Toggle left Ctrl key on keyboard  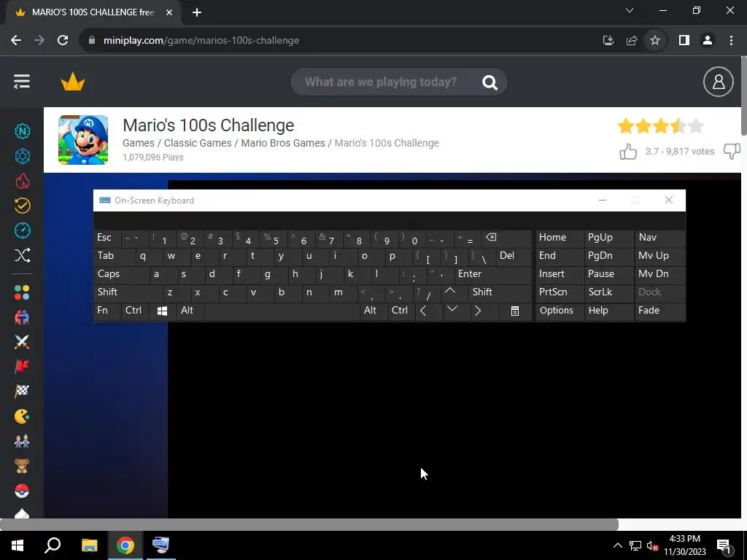pos(134,311)
